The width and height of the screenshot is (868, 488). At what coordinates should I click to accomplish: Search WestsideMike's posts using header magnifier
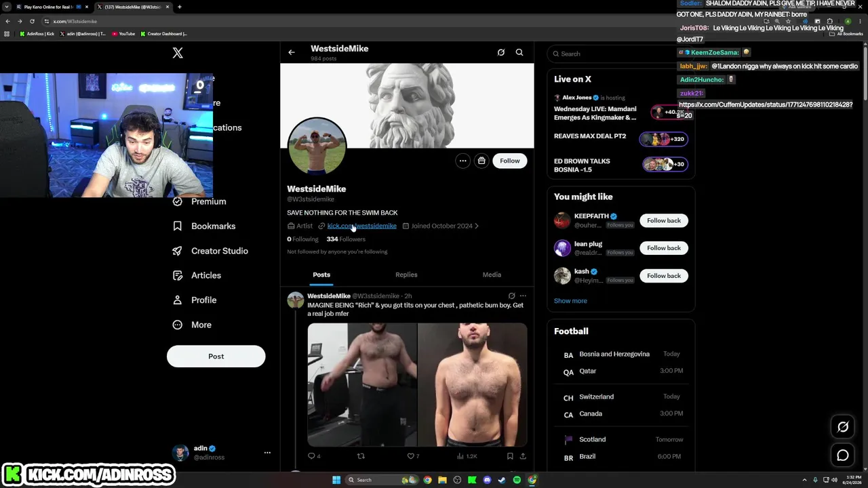coord(519,52)
